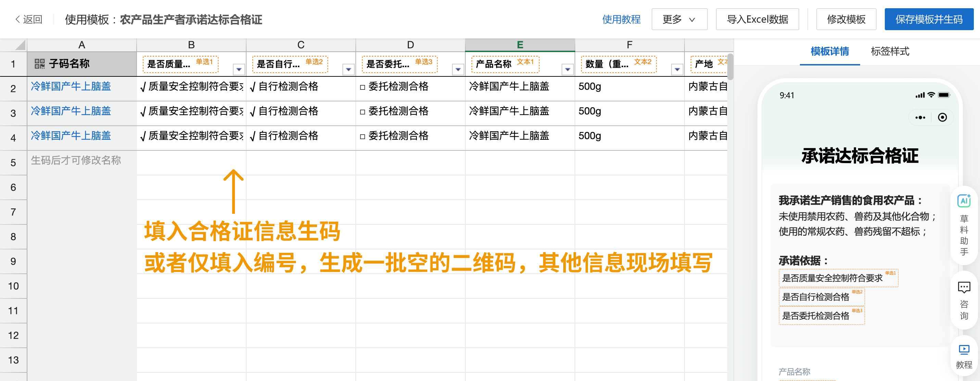
Task: Click the circular close button in the phone preview
Action: point(943,118)
